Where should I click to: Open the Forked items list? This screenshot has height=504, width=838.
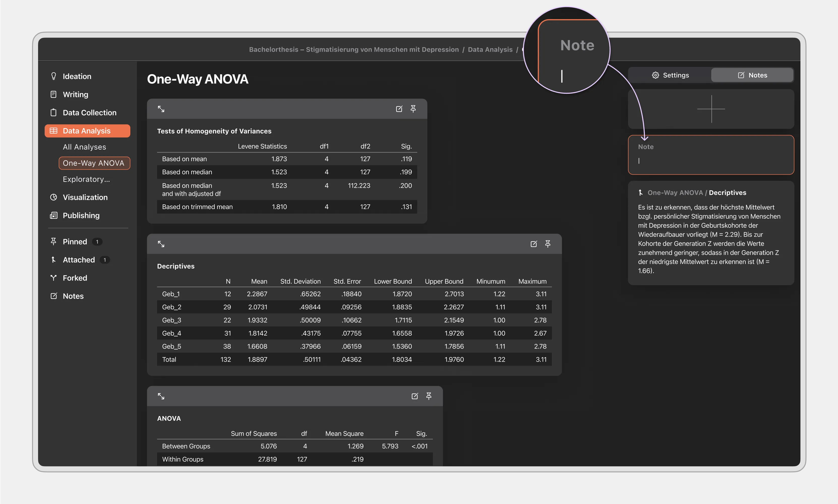click(75, 278)
